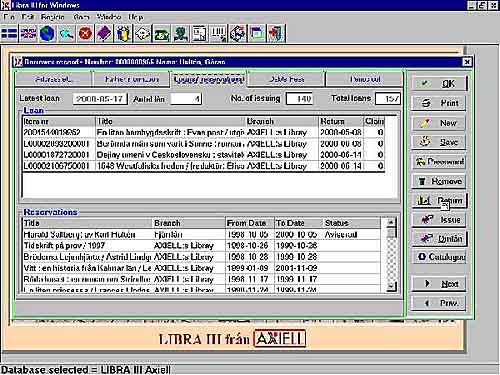This screenshot has width=500, height=375.
Task: Select loan row 'Berömda män som varit i Sunne'
Action: tap(203, 144)
